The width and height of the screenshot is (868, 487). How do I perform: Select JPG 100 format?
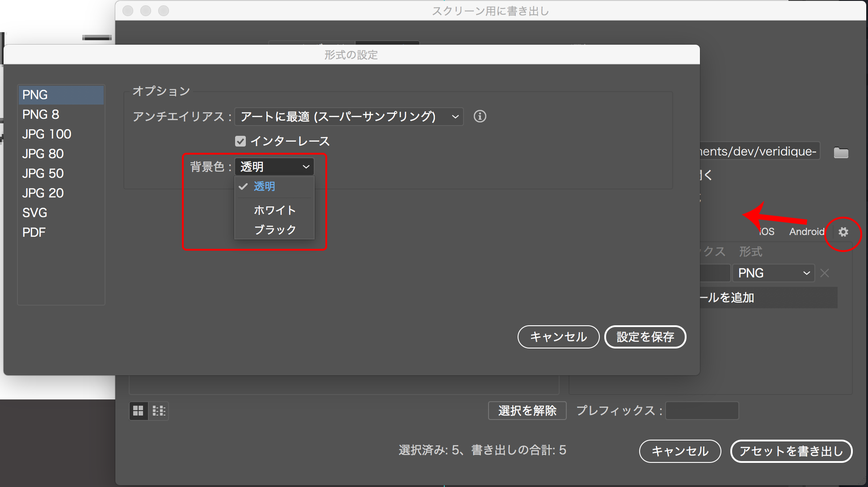click(61, 134)
